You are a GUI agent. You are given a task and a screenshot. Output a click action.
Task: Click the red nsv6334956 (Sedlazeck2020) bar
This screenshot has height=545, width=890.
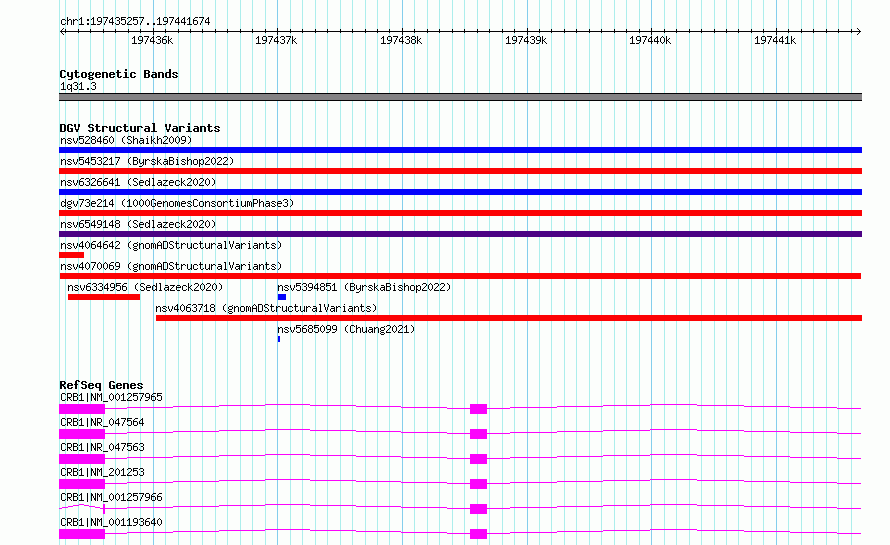104,297
